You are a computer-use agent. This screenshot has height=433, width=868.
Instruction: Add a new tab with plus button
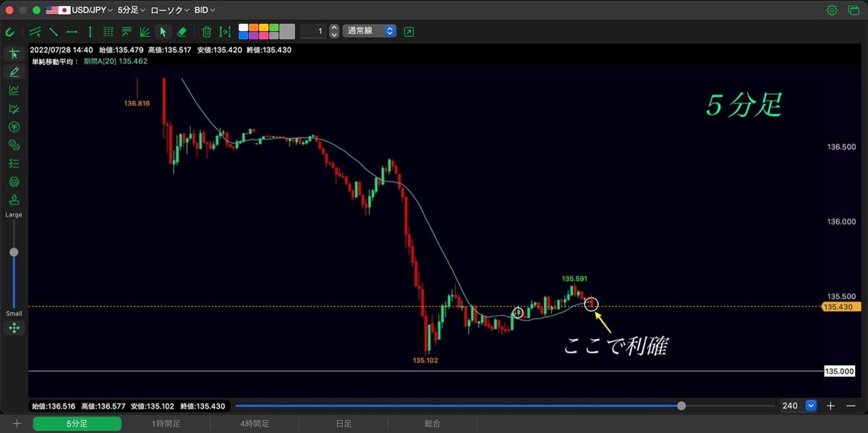point(17,424)
